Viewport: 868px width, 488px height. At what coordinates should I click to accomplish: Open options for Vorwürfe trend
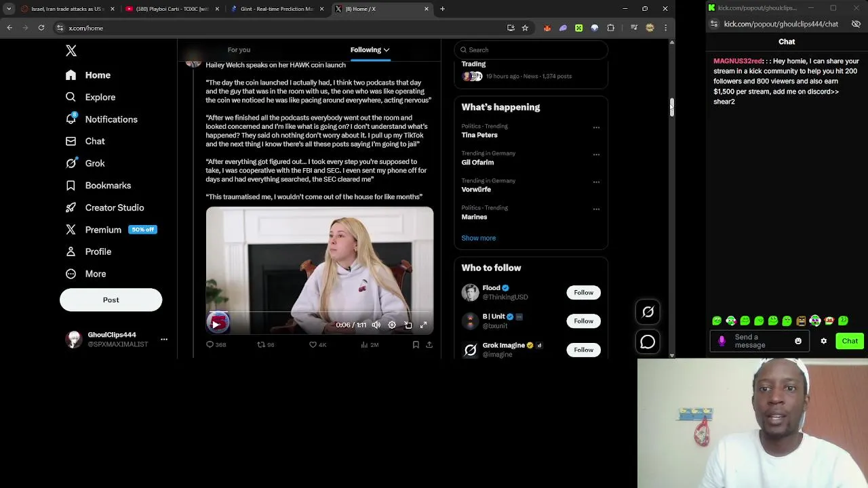click(596, 182)
